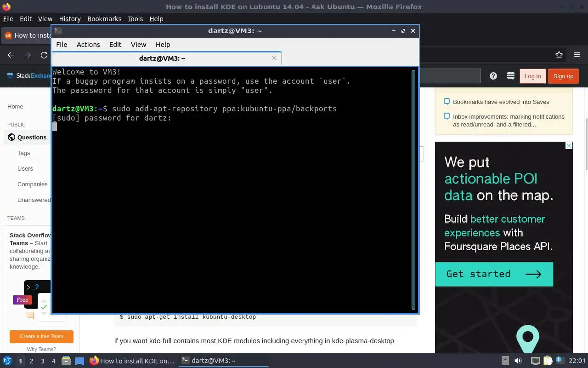Image resolution: width=588 pixels, height=368 pixels.
Task: Click the Firefox logo in title bar
Action: click(6, 6)
